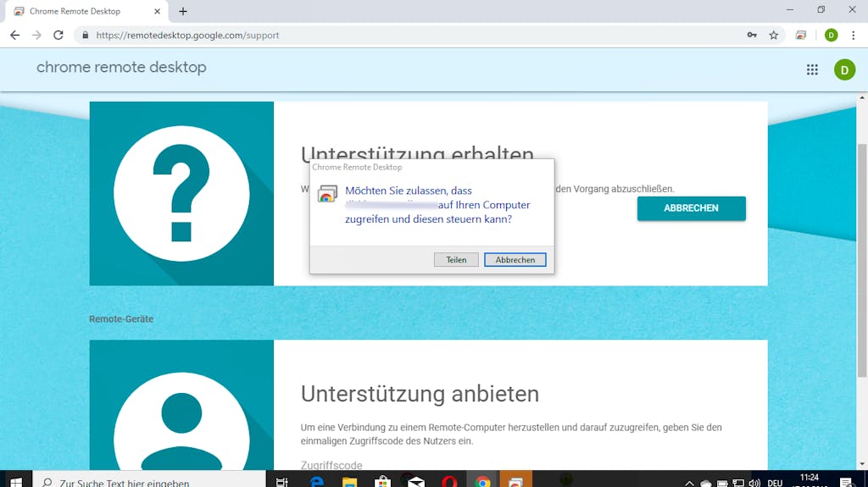This screenshot has width=868, height=487.
Task: Reload the current page
Action: (58, 35)
